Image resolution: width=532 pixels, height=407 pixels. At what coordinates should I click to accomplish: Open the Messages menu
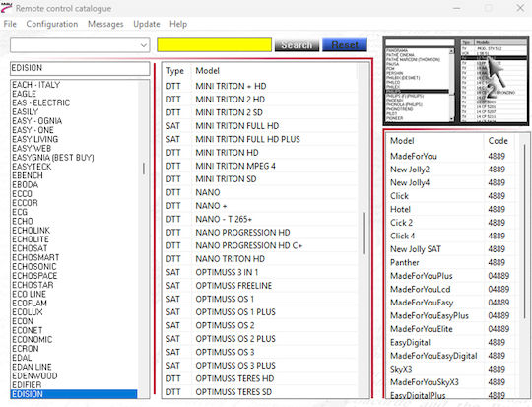(x=105, y=24)
